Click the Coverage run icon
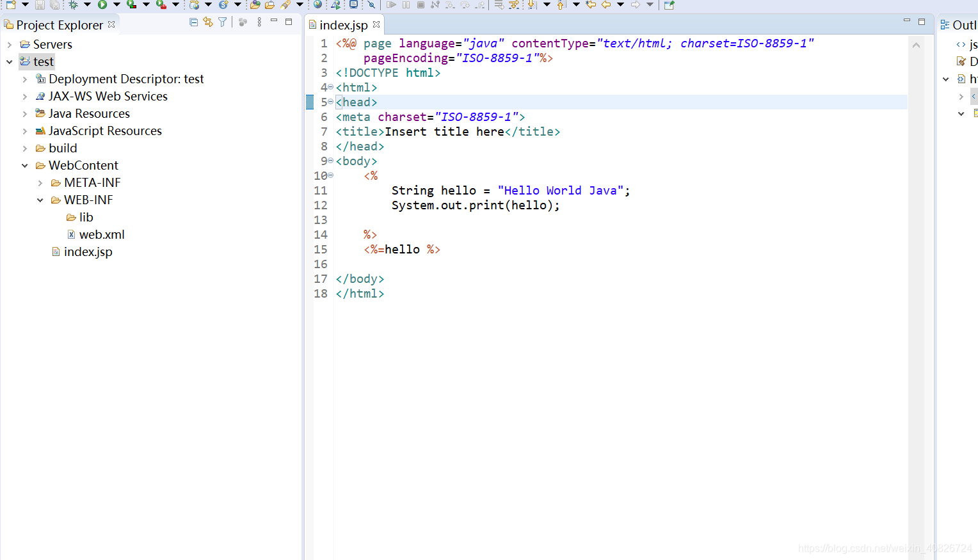Viewport: 978px width, 560px height. coord(132,4)
